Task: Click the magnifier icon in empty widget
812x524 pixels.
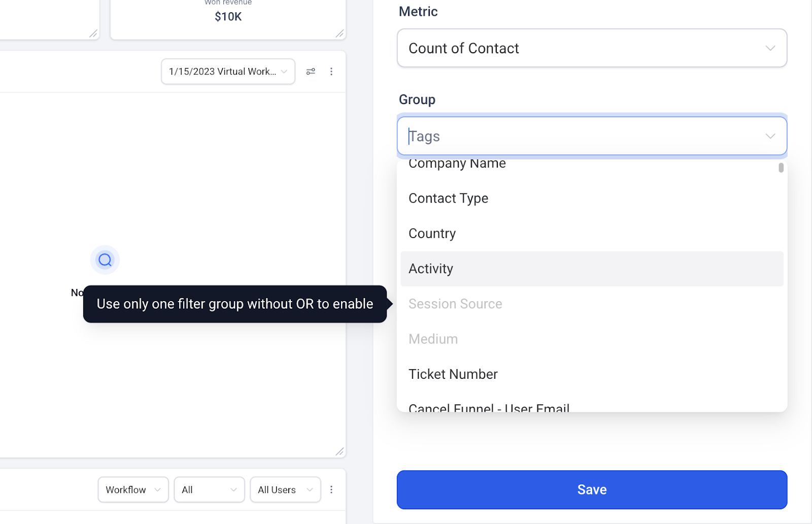Action: (105, 260)
